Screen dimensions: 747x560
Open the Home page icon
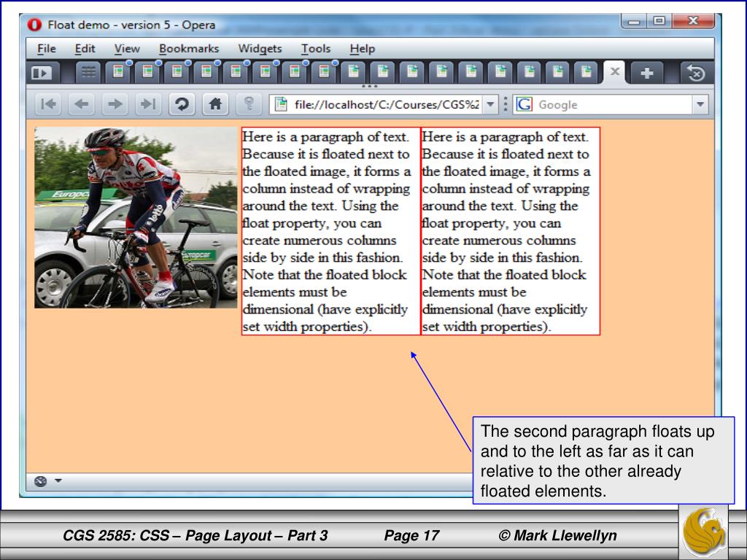point(215,104)
